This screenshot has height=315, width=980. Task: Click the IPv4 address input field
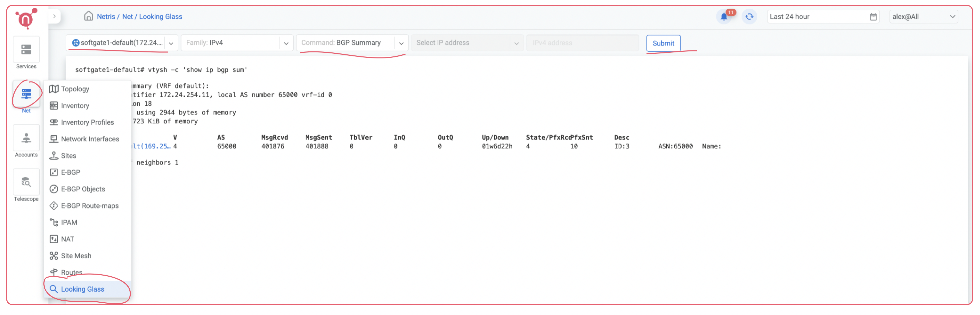(582, 43)
